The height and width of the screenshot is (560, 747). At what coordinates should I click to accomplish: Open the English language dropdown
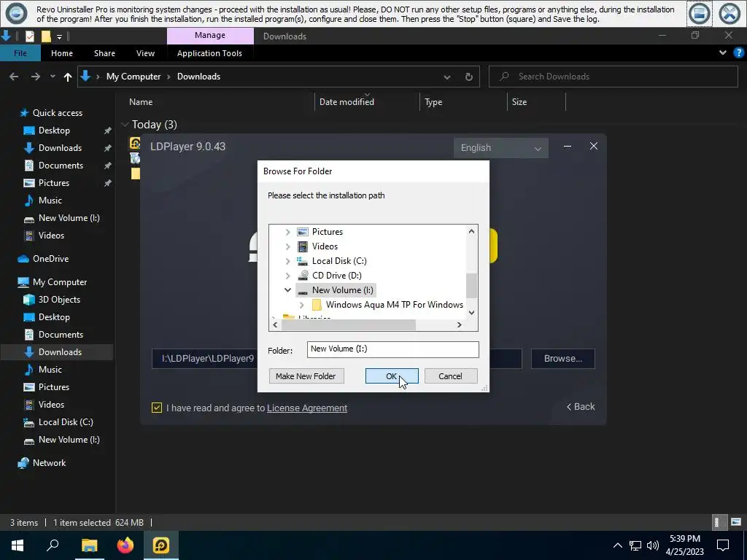point(500,148)
